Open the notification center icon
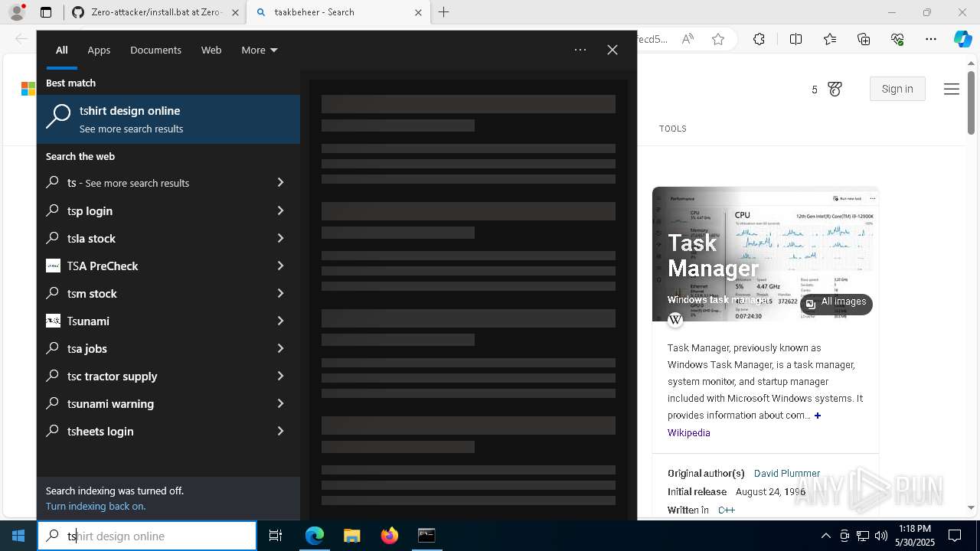This screenshot has width=980, height=551. click(x=955, y=536)
